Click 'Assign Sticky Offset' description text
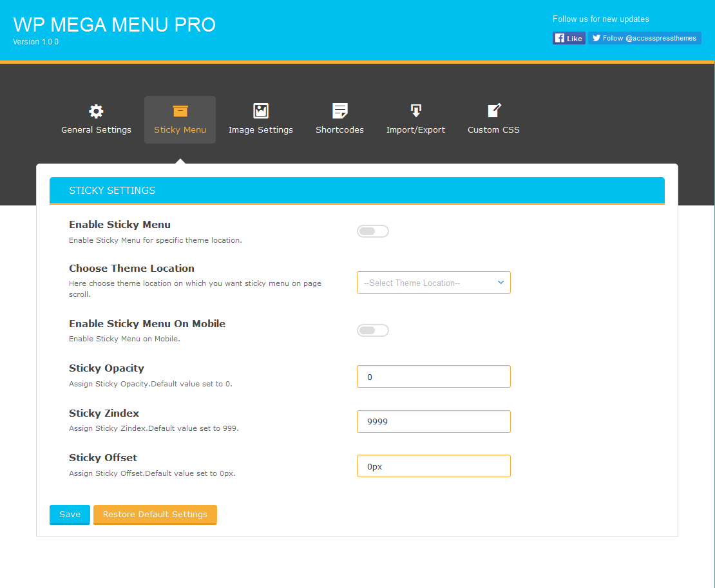Viewport: 715px width, 588px height. point(152,473)
